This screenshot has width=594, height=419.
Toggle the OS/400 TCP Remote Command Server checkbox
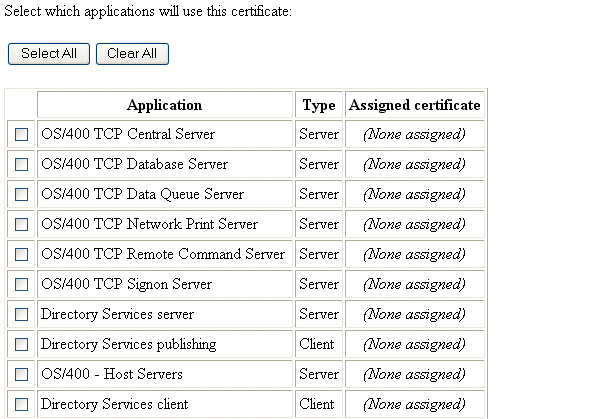21,254
